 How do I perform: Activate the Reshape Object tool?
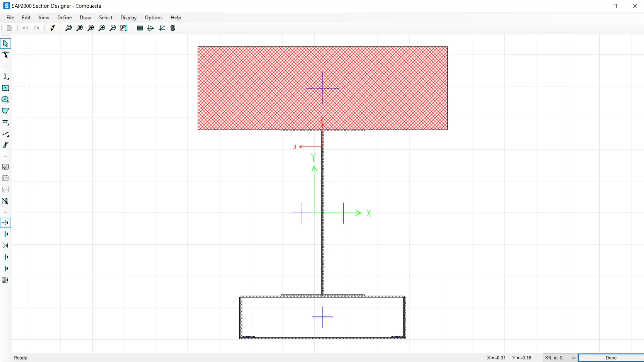5,55
